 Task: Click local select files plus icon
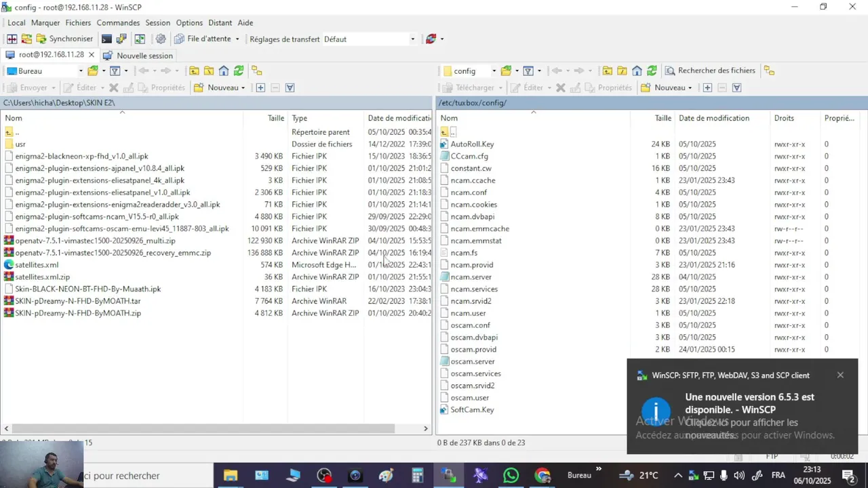[x=260, y=87]
